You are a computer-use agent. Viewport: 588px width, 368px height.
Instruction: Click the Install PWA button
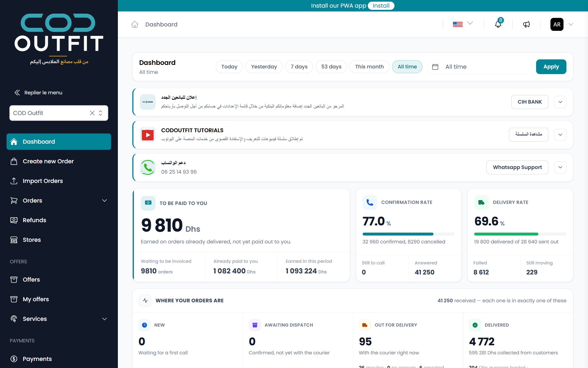(x=381, y=6)
